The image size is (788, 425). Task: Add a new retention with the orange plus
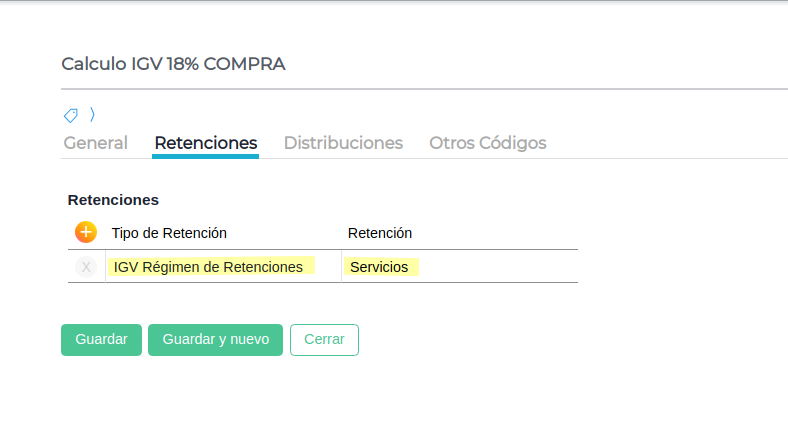[x=86, y=232]
